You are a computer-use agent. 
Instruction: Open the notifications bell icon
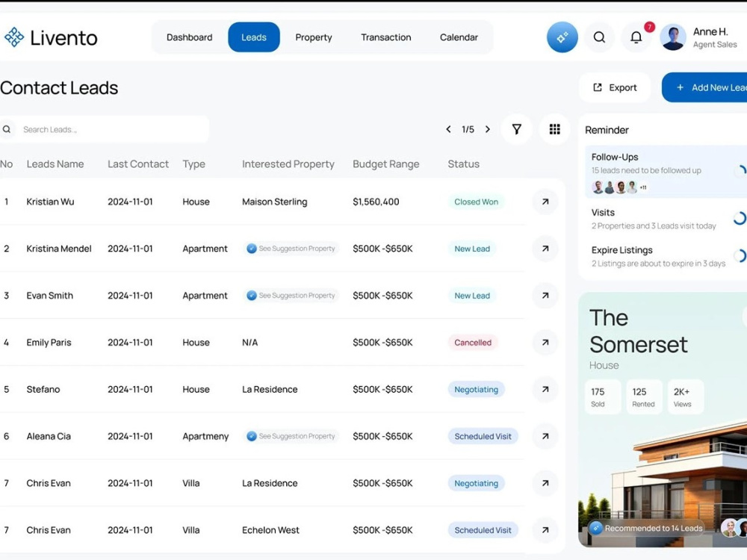[x=636, y=37]
